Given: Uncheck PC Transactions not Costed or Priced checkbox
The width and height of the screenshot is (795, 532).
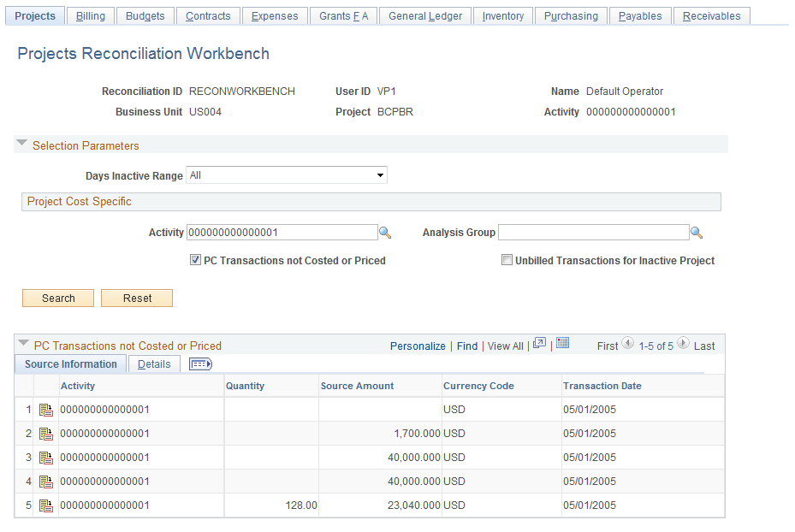Looking at the screenshot, I should pyautogui.click(x=196, y=260).
